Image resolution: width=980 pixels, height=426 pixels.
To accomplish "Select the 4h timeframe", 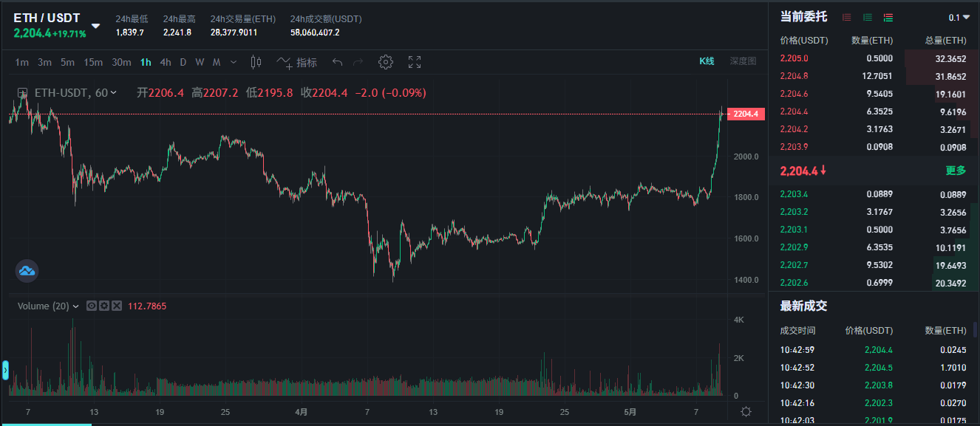I will [166, 62].
